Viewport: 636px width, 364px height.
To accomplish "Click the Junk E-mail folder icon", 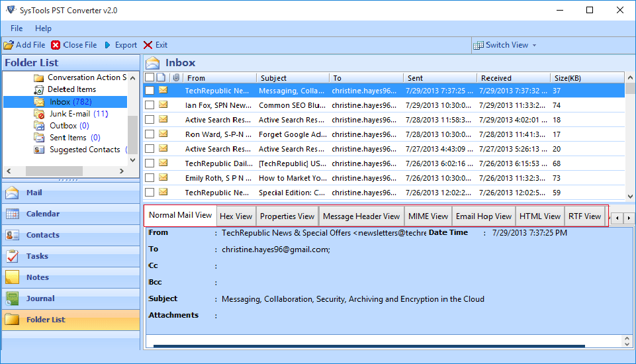I will [x=39, y=114].
